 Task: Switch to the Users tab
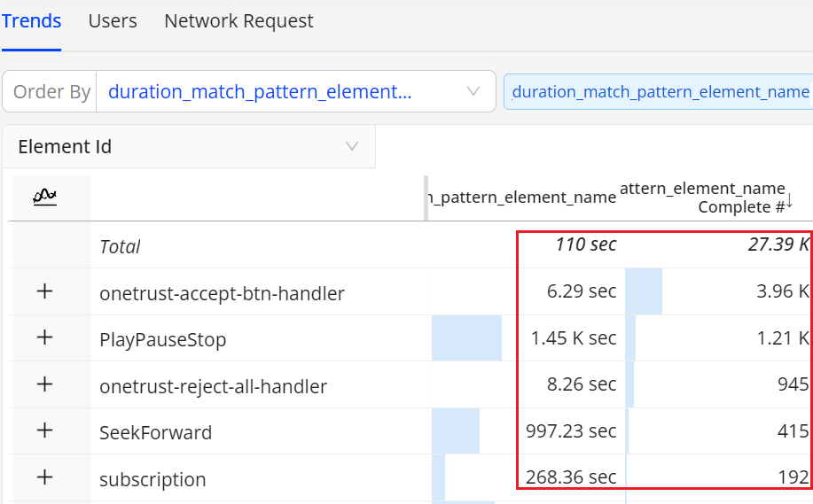click(113, 21)
